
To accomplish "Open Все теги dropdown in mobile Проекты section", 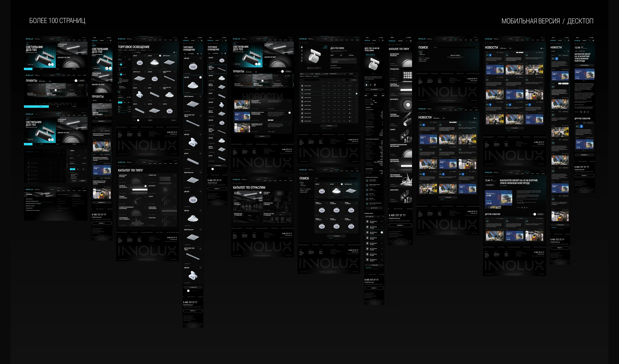I will 100,100.
